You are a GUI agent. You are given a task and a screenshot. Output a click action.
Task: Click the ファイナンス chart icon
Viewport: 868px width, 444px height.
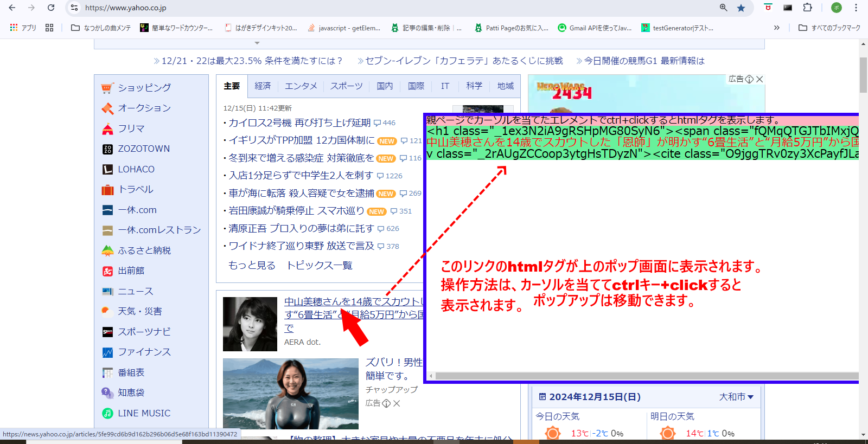pos(107,352)
